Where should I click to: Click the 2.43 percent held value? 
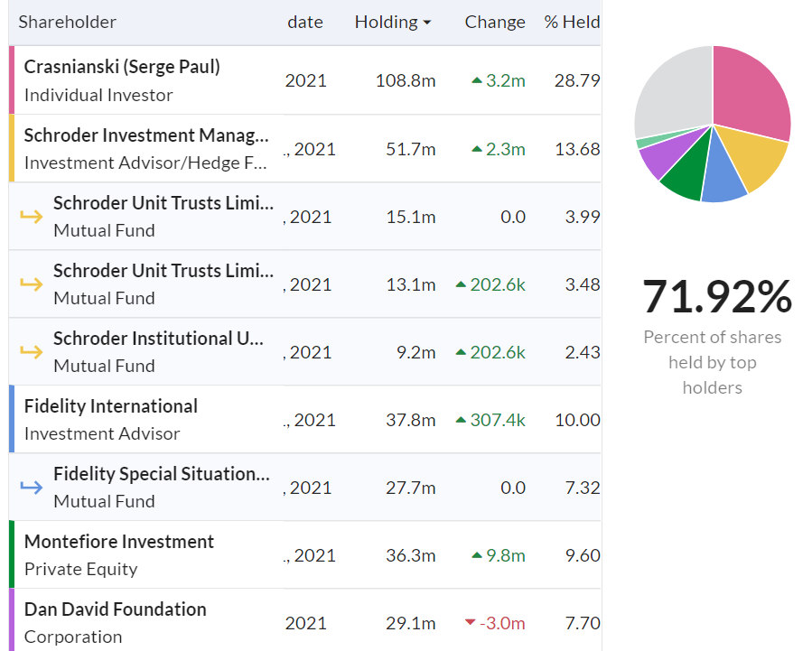click(583, 352)
